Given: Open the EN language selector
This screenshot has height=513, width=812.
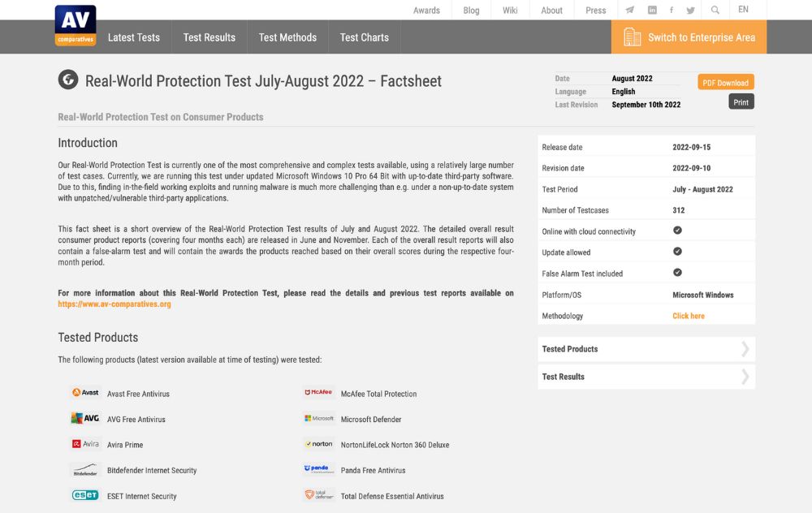Looking at the screenshot, I should click(743, 9).
